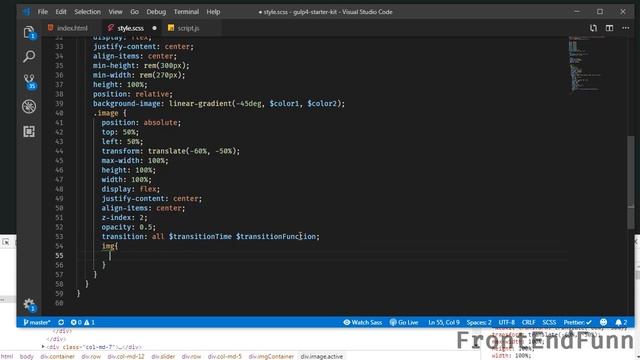The image size is (640, 360).
Task: Open notifications bell showing 2
Action: 621,322
